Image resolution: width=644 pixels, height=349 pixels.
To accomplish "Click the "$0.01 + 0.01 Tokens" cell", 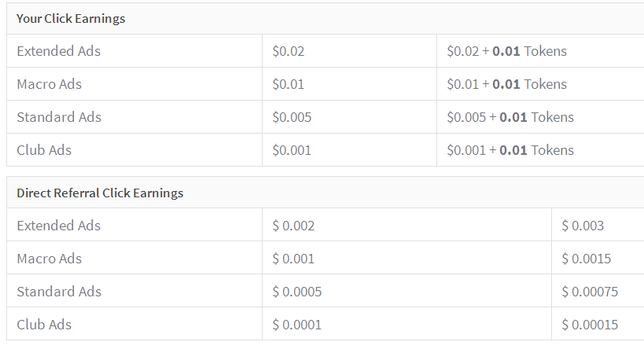I will click(506, 85).
